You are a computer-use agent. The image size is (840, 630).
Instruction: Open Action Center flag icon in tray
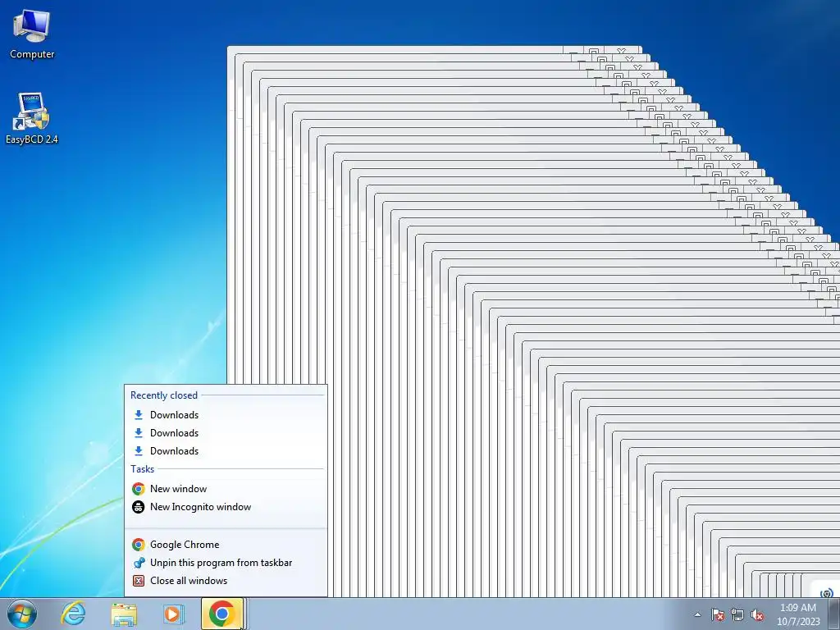(x=717, y=614)
